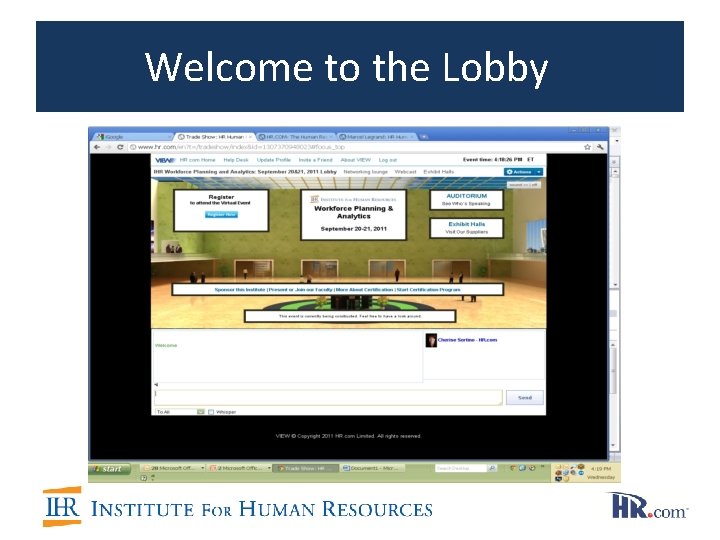The width and height of the screenshot is (720, 540).
Task: Click the Document1 Microsoft Word taskbar button
Action: pos(372,468)
